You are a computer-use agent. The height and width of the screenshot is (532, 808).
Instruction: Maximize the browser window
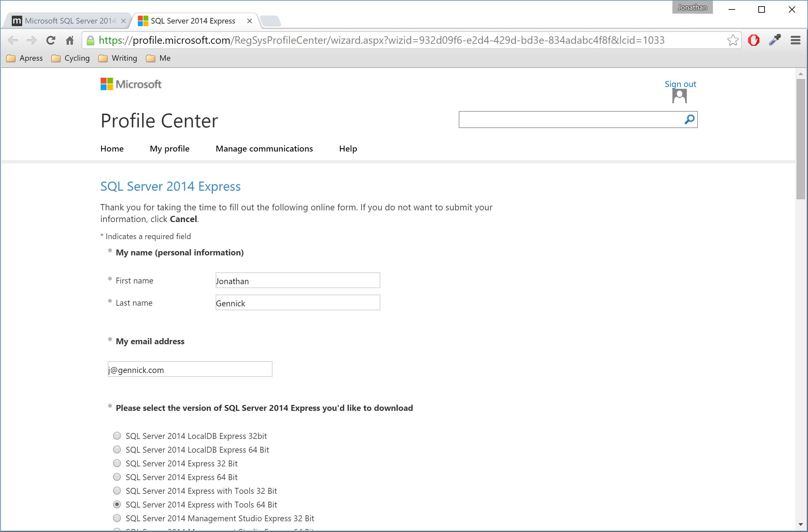point(762,9)
